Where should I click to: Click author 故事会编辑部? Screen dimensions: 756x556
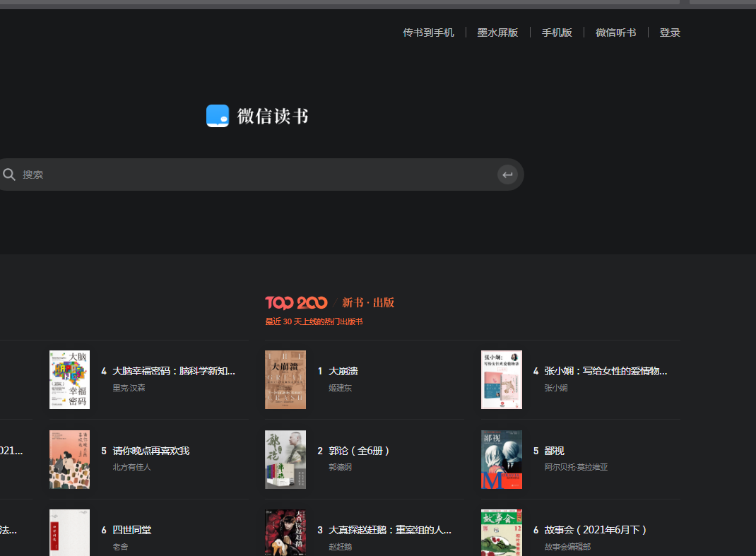click(567, 546)
